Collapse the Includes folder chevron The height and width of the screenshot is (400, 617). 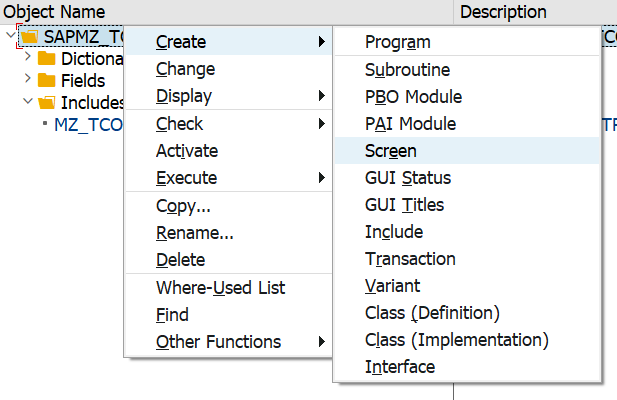pos(28,101)
